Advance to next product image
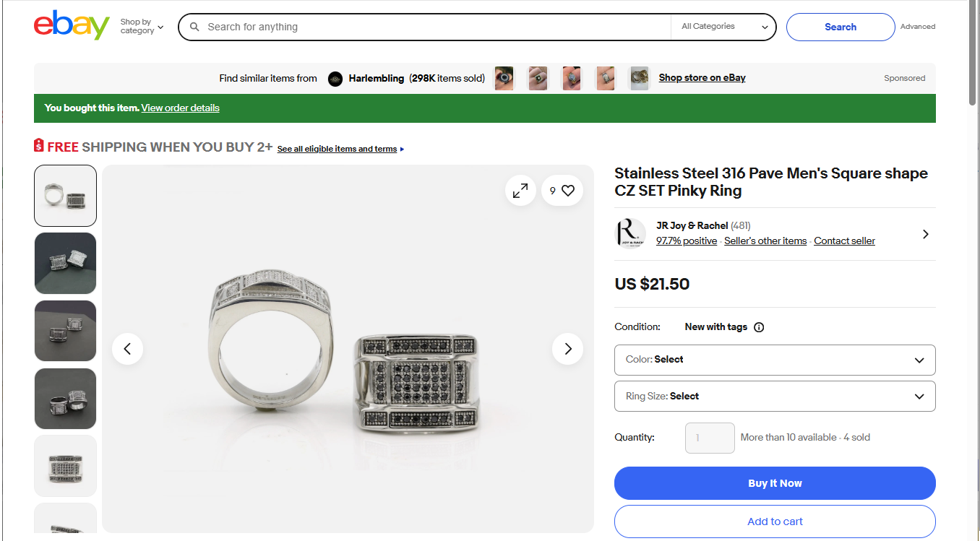The image size is (980, 541). tap(567, 349)
